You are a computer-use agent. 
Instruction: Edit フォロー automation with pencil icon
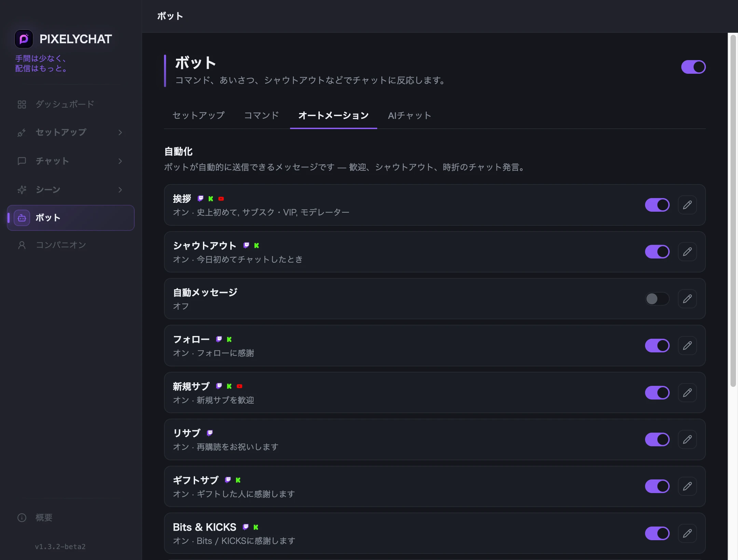coord(687,346)
